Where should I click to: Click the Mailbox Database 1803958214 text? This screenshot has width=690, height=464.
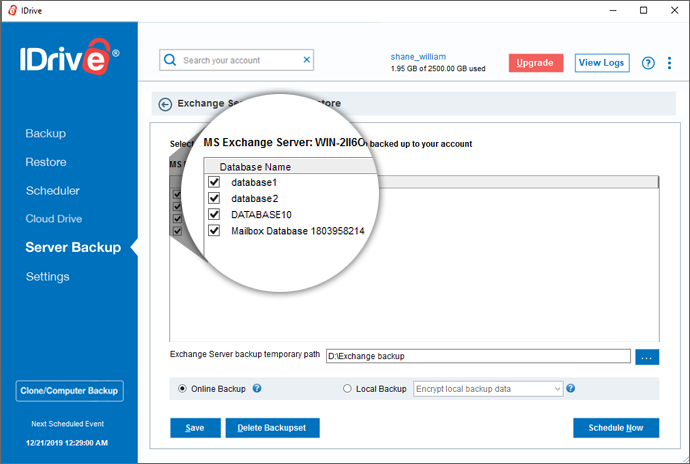click(298, 231)
